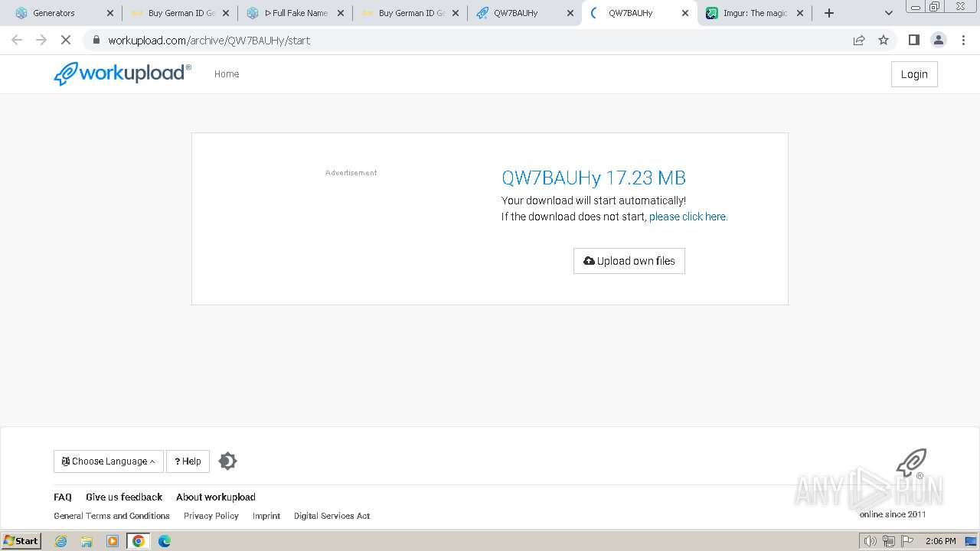
Task: Open a new tab
Action: (829, 13)
